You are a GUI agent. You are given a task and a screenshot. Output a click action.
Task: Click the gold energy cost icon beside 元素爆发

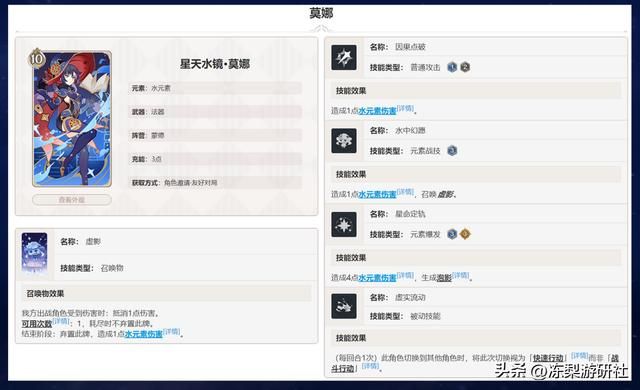465,234
